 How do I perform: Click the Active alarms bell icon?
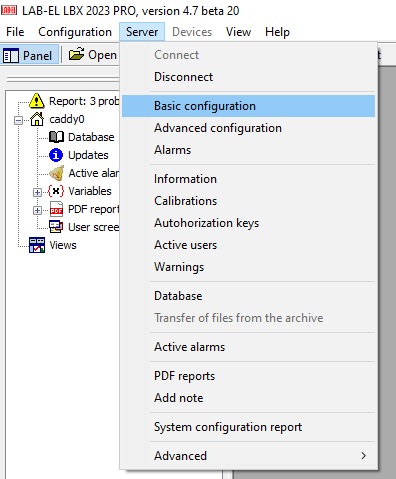tap(56, 173)
